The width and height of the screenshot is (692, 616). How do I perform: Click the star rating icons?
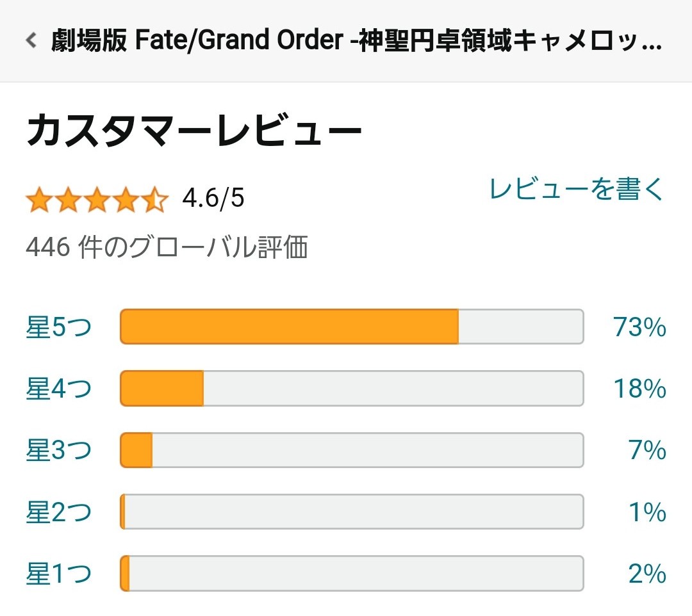(x=97, y=199)
